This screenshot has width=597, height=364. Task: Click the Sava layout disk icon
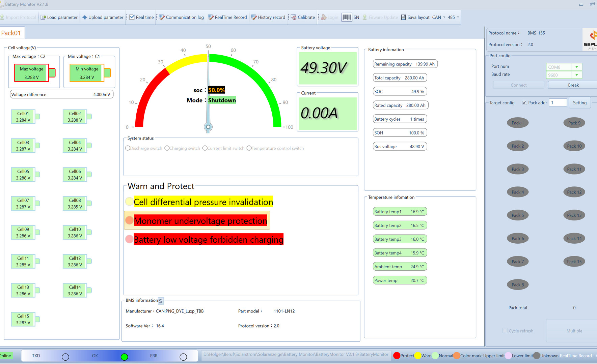403,17
